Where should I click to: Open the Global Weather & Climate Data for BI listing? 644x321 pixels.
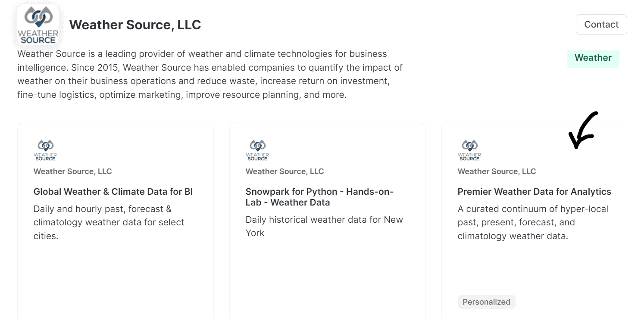[x=113, y=191]
